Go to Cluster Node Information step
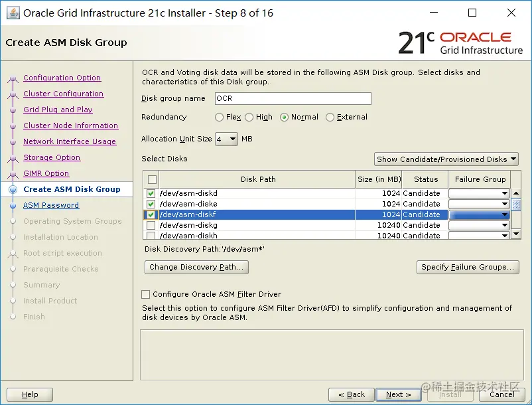 70,125
